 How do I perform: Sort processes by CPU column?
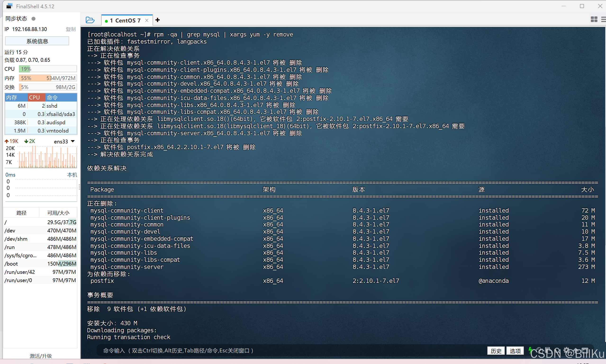pyautogui.click(x=36, y=98)
